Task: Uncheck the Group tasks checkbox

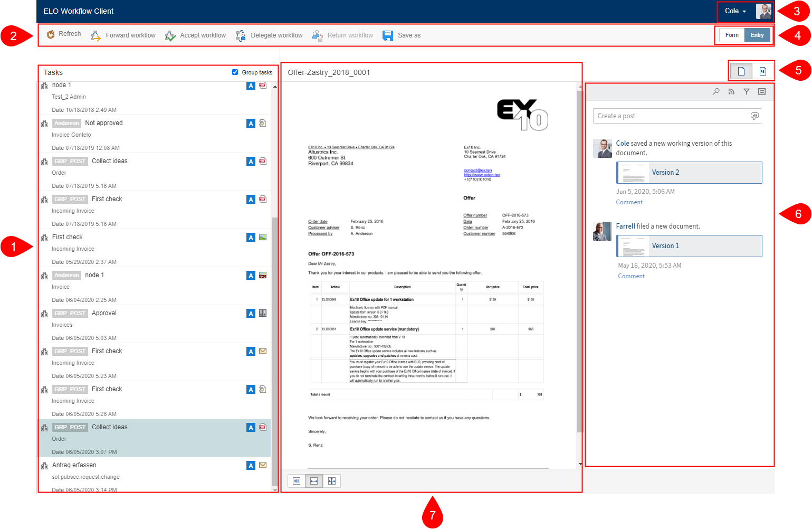Action: [235, 72]
